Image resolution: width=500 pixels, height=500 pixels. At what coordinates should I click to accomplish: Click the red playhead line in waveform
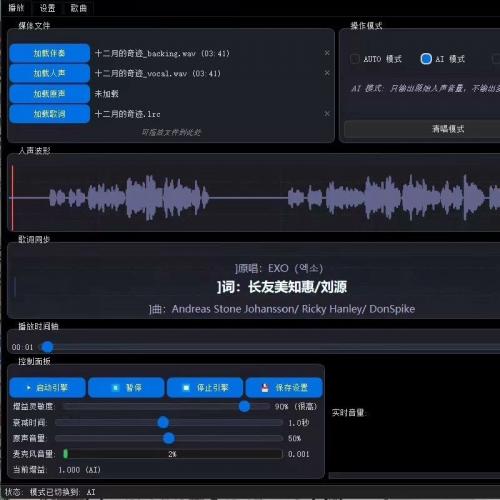pyautogui.click(x=12, y=198)
